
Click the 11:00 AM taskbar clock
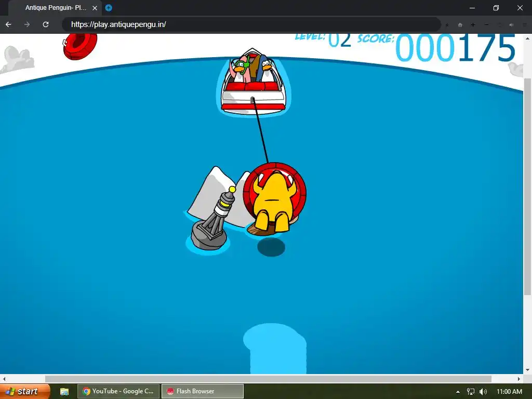tap(509, 392)
